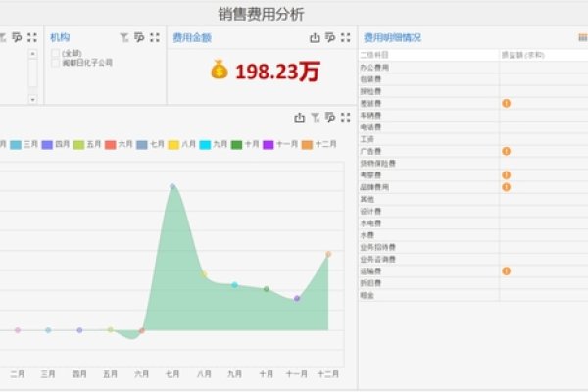Click the 九月 legend color swatch
588x392 pixels.
coord(205,144)
